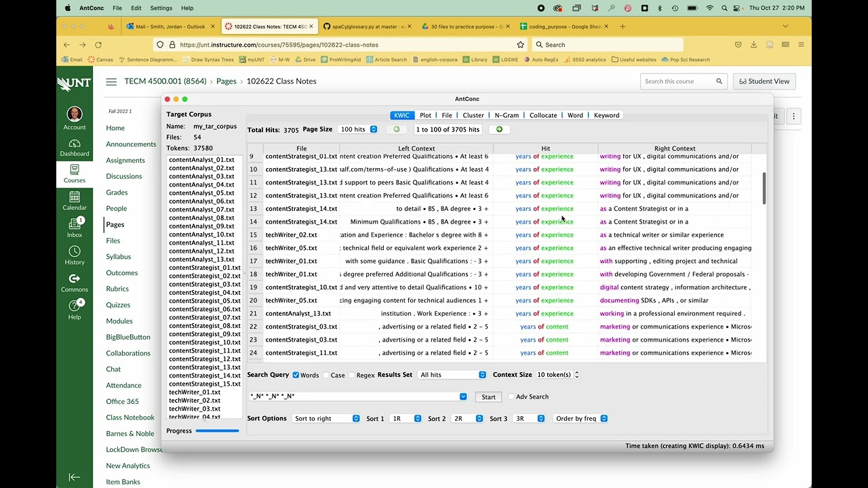Open the Page Size 100 hits dropdown
The width and height of the screenshot is (868, 488).
tap(357, 129)
